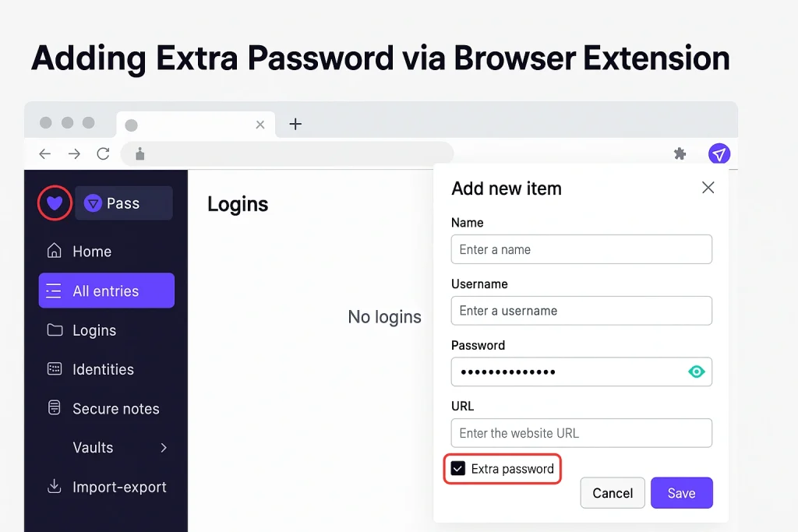The height and width of the screenshot is (532, 798).
Task: Show the password with the eye icon
Action: tap(696, 372)
